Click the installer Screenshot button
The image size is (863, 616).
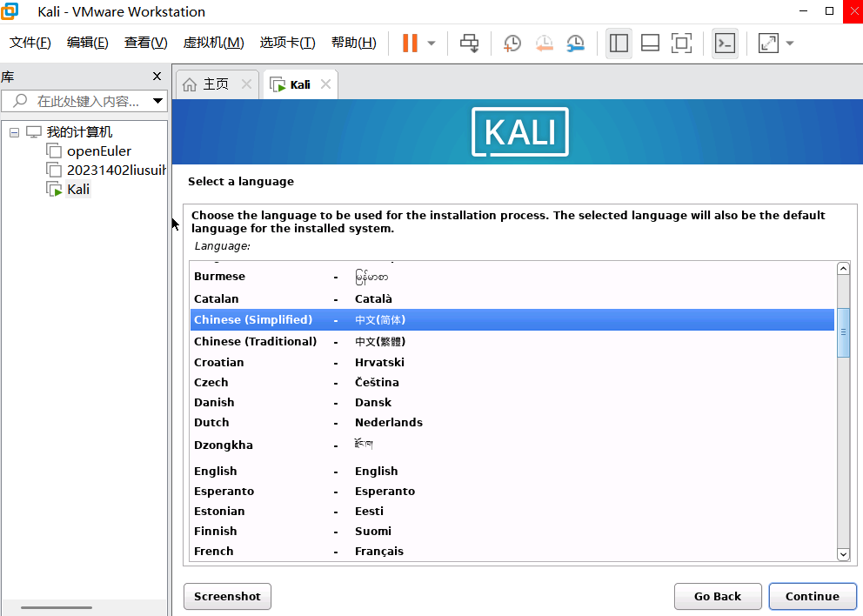pos(227,596)
